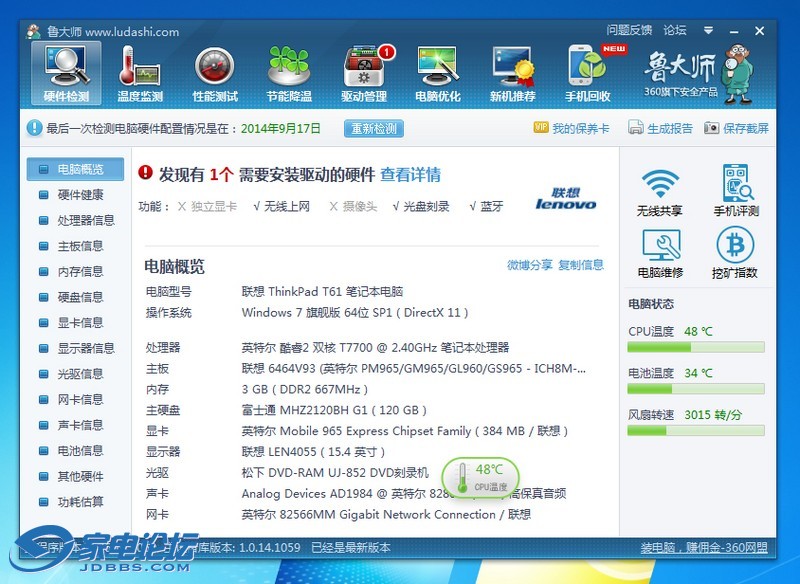Open the 节能降温 power saving tool
Viewport: 800px width, 584px height.
point(289,73)
